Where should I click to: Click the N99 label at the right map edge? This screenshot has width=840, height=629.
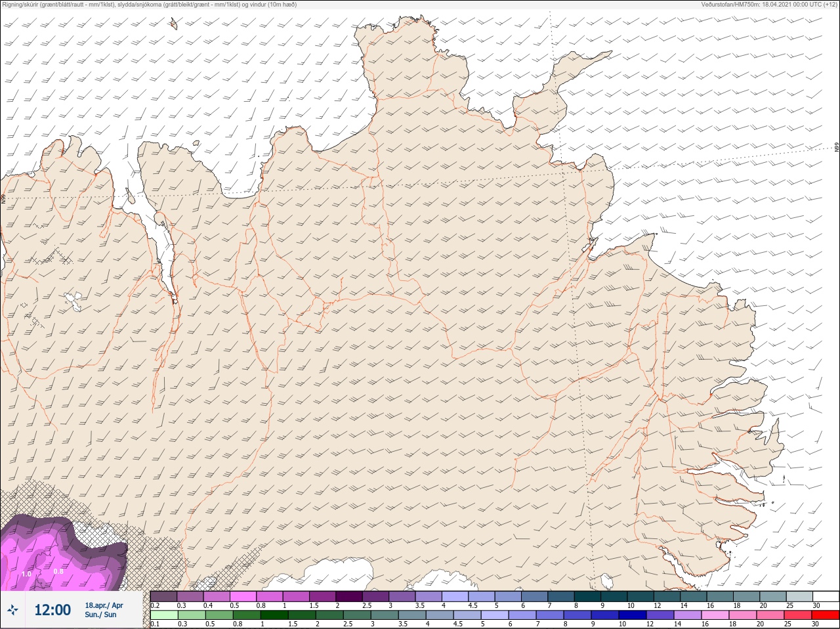click(x=837, y=148)
